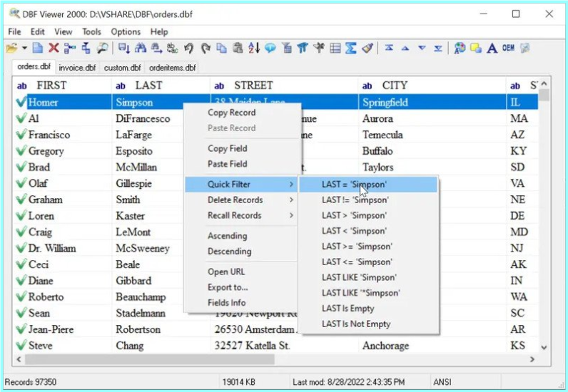Screen dimensions: 568x392
Task: Click the Undo arrow icon
Action: point(188,48)
